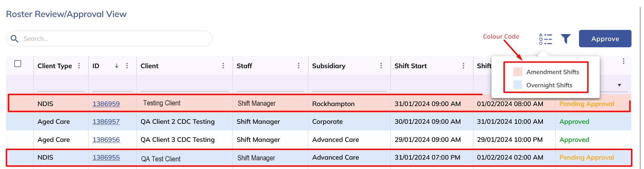Click the colour code legend icon
Screen dimensions: 644x169
[545, 39]
